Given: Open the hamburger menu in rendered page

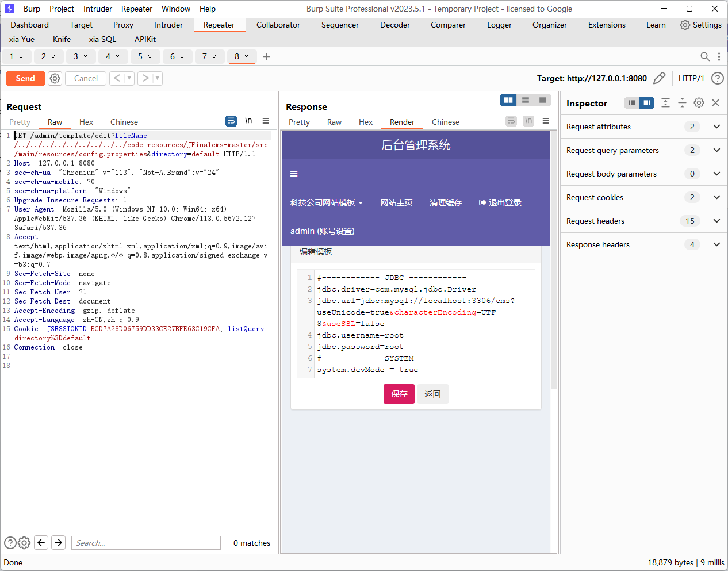Looking at the screenshot, I should 294,174.
